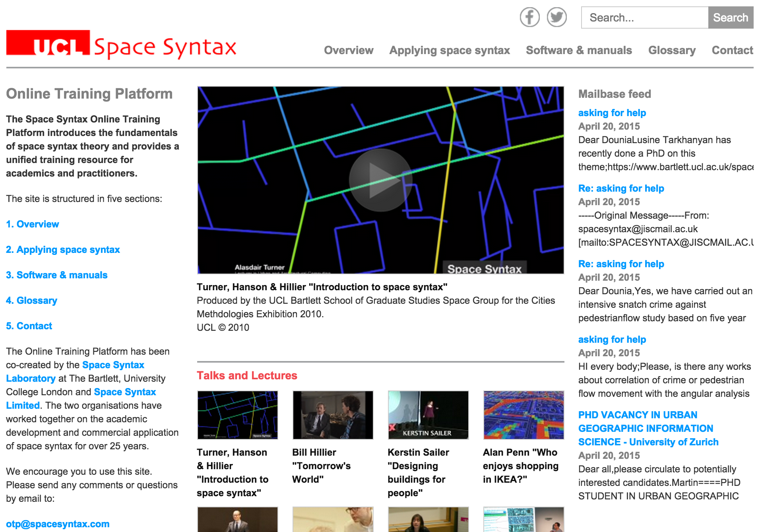Image resolution: width=760 pixels, height=532 pixels.
Task: Follow the '1. Overview' section link
Action: 33,224
